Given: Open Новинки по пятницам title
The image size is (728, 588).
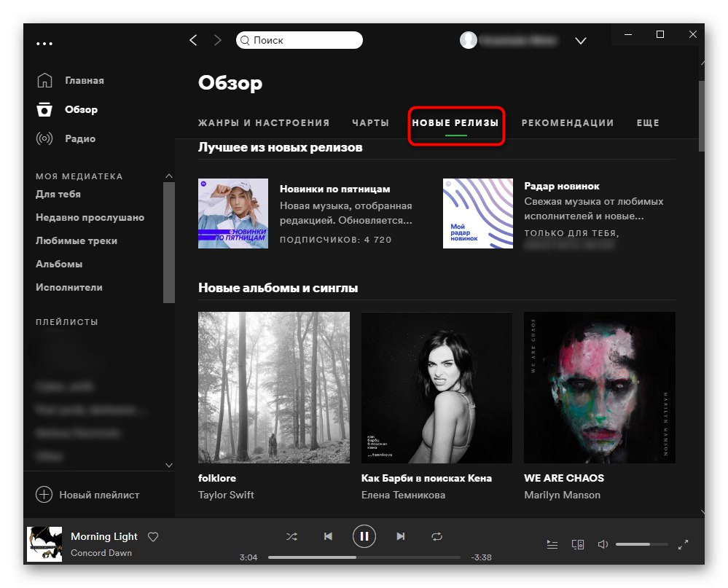Looking at the screenshot, I should 334,189.
